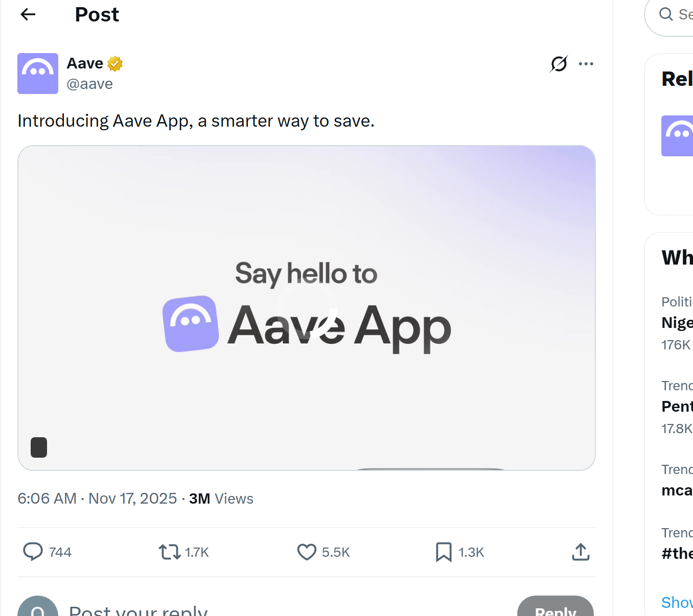Viewport: 693px width, 616px height.
Task: Select the Nigeria trending topic
Action: coord(677,322)
